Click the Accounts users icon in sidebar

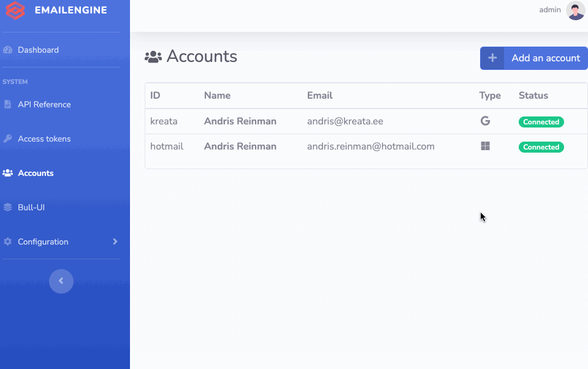point(7,173)
